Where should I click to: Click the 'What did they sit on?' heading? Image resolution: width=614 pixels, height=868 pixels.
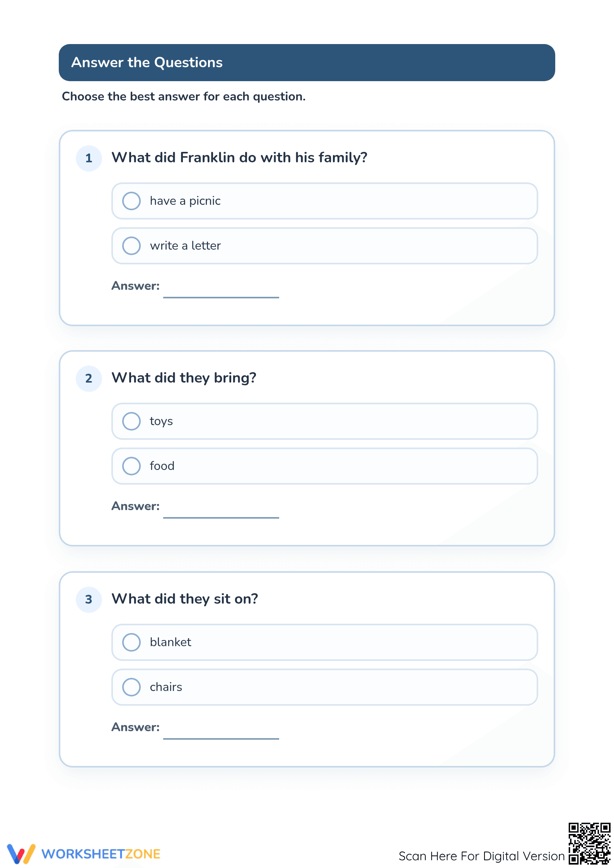pyautogui.click(x=185, y=599)
